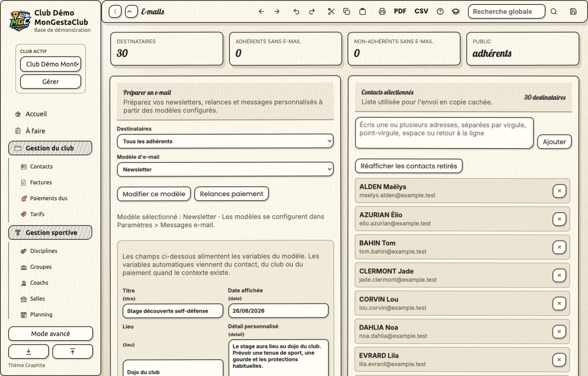Cut with the scissors icon
Viewport: 588px width, 376px height.
331,11
